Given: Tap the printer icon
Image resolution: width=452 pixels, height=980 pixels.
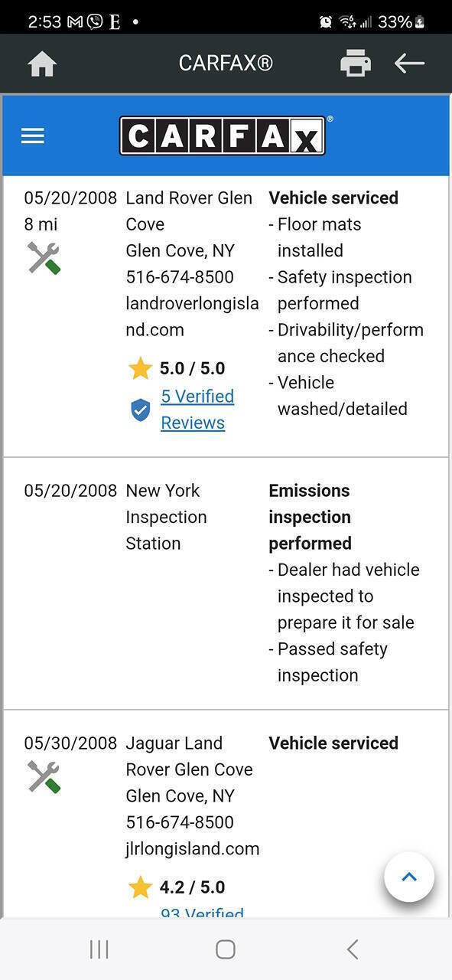Looking at the screenshot, I should (356, 64).
